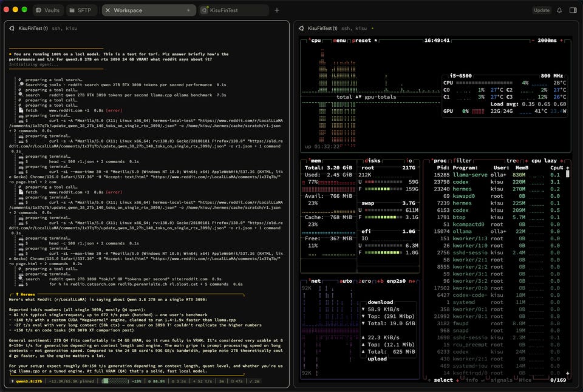The image size is (583, 392).
Task: Click the Ubuntu host icon in the right pane header
Action: coord(301,29)
